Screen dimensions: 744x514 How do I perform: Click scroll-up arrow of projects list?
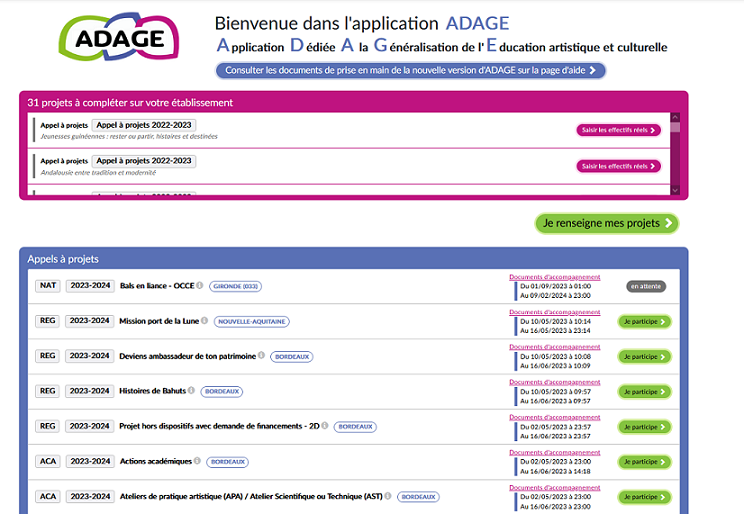(x=675, y=117)
